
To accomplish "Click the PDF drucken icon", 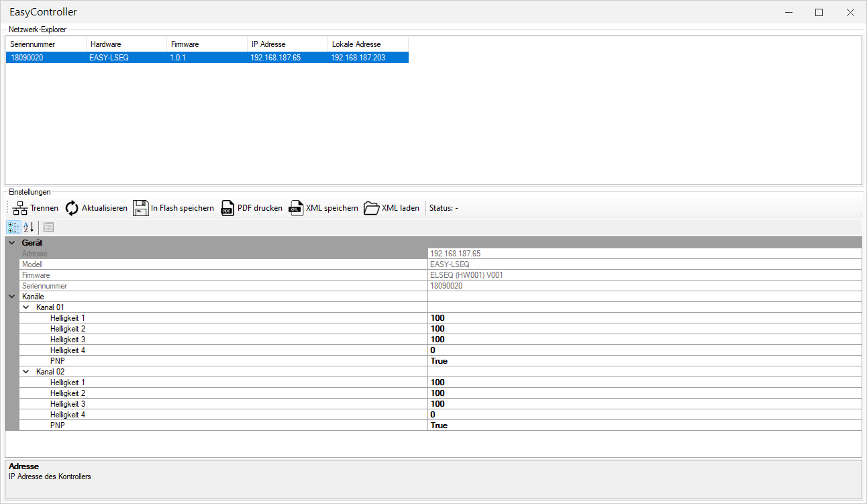I will [227, 208].
